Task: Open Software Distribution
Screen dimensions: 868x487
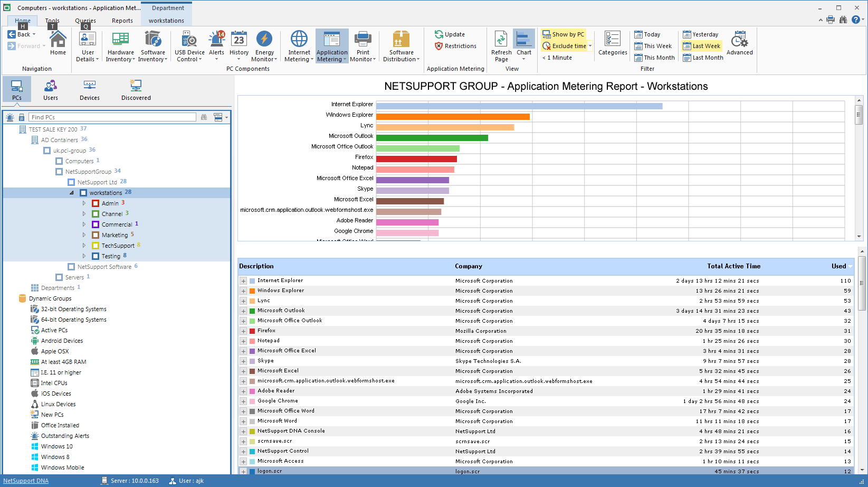Action: point(401,45)
